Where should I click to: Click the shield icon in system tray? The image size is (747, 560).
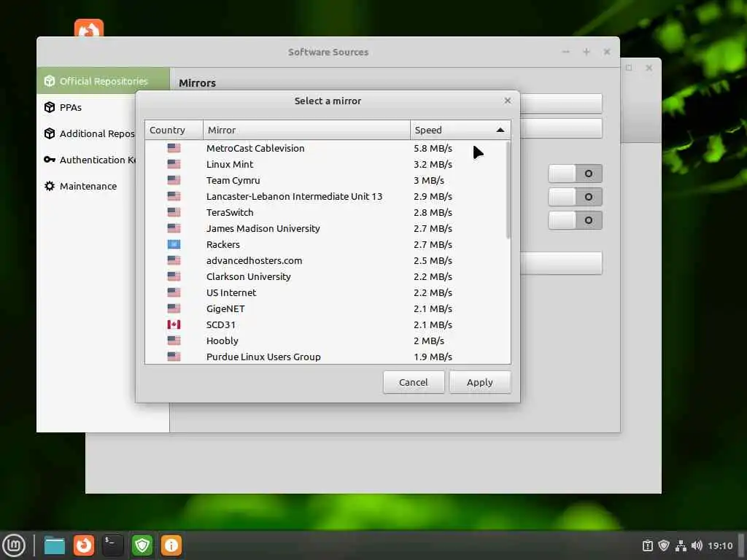(664, 545)
